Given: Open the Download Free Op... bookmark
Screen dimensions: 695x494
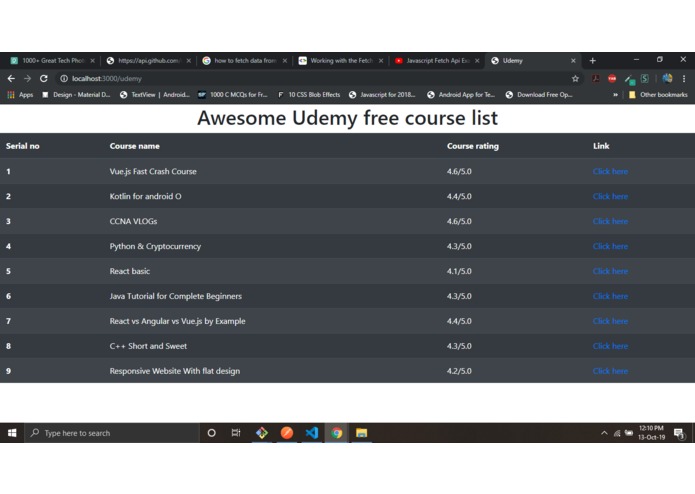Looking at the screenshot, I should [539, 95].
